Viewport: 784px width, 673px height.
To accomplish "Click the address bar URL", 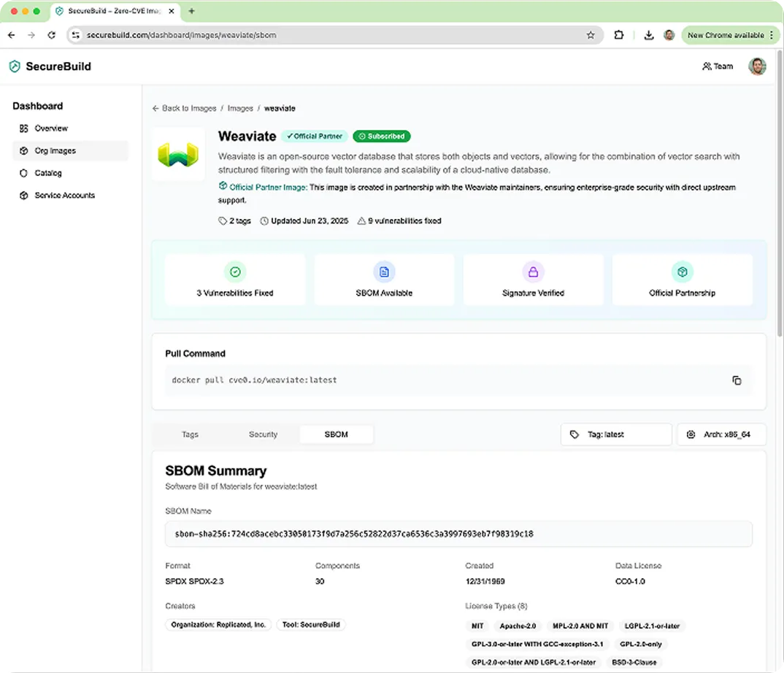I will [x=181, y=35].
